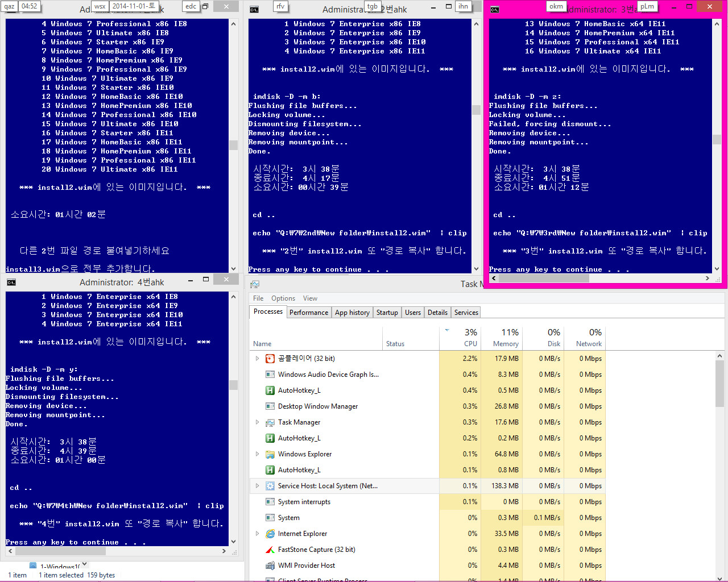This screenshot has height=582, width=728.
Task: Switch to the Startup tab
Action: (x=387, y=313)
